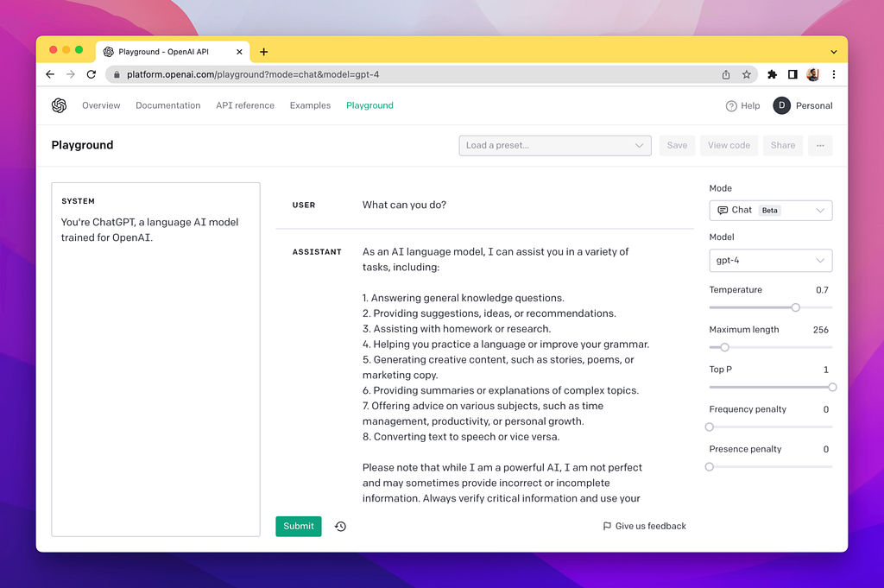Click the Help question mark icon
Image resolution: width=884 pixels, height=588 pixels.
coord(731,106)
